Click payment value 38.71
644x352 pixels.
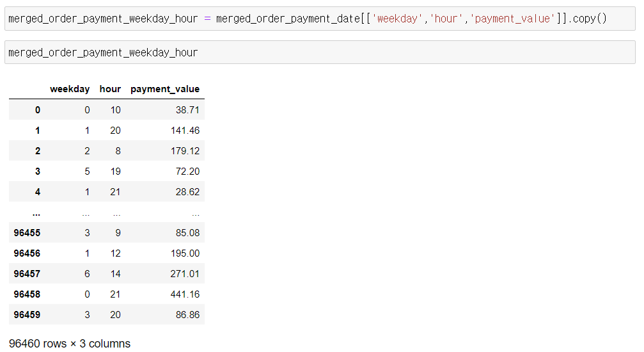pos(187,110)
